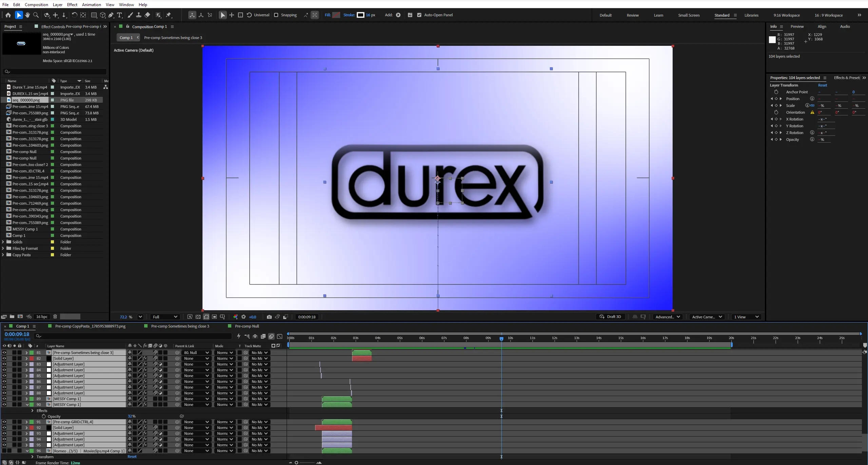Hide layer 82 Solid Layer
The image size is (868, 465).
4,358
